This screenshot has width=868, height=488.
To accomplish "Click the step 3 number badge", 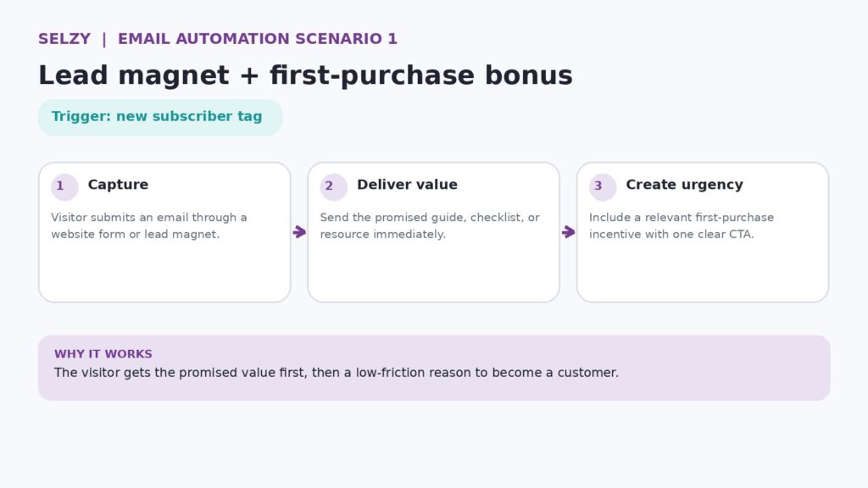I will click(x=603, y=186).
